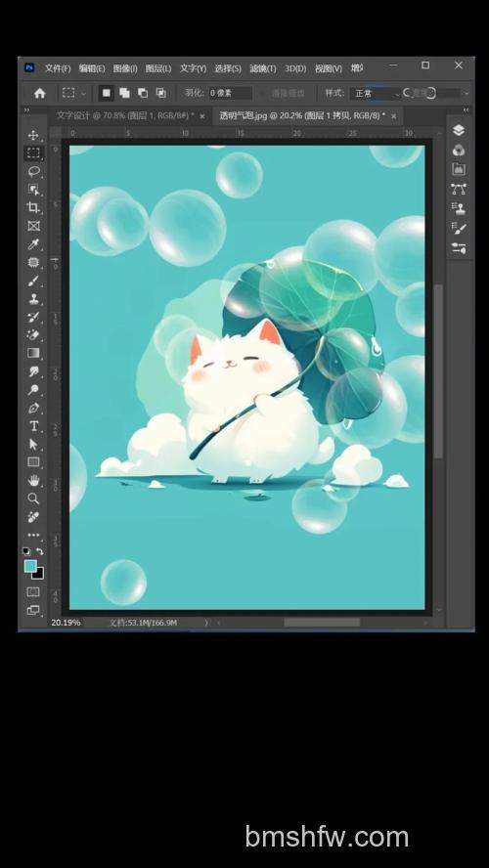This screenshot has height=868, width=489.
Task: Expand the status bar info arrow
Action: [x=206, y=623]
